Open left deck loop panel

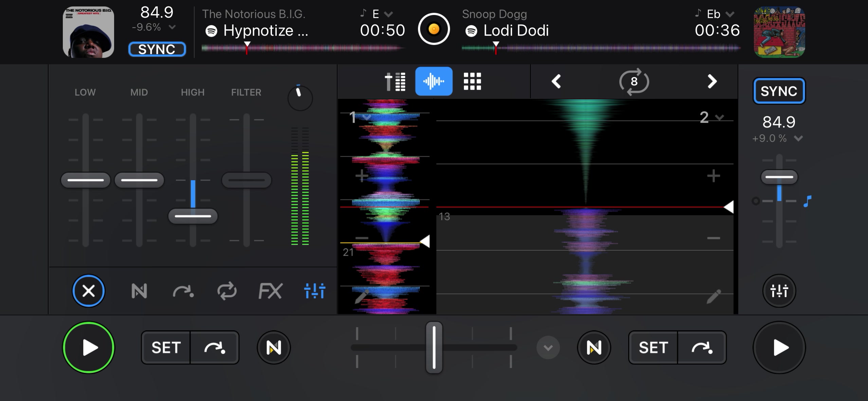pyautogui.click(x=227, y=291)
